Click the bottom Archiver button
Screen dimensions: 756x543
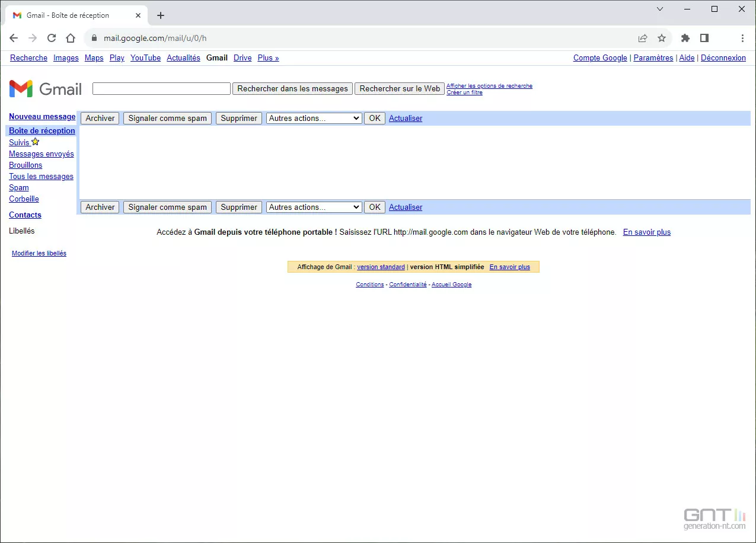(100, 207)
